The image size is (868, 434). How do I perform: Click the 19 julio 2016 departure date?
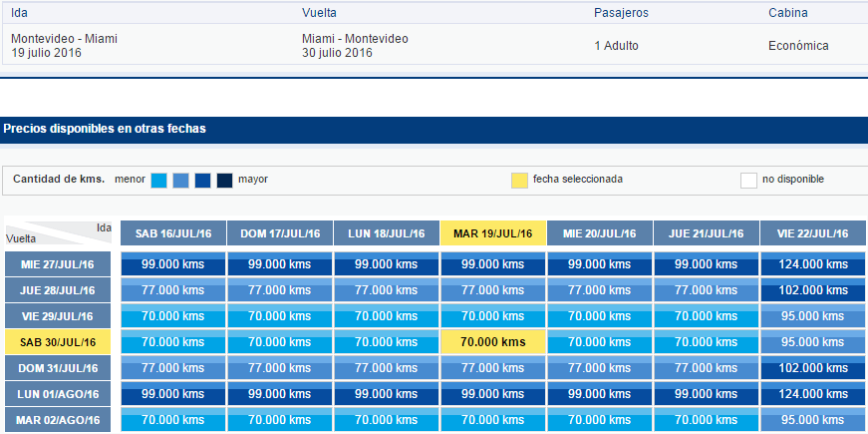[46, 53]
